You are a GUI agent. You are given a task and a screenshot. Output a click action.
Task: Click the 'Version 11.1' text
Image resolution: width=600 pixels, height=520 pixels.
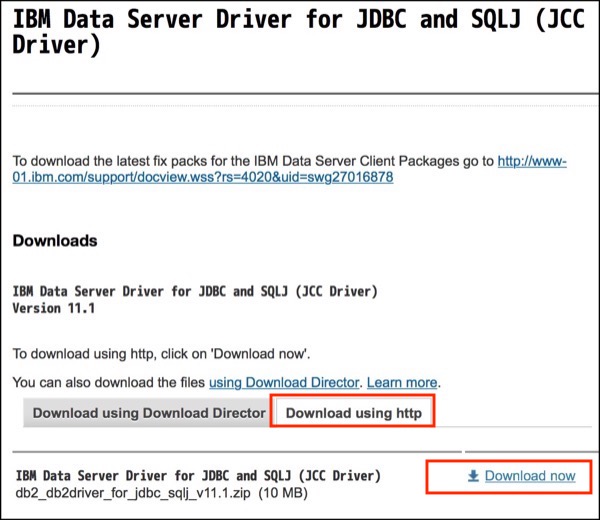(x=54, y=308)
